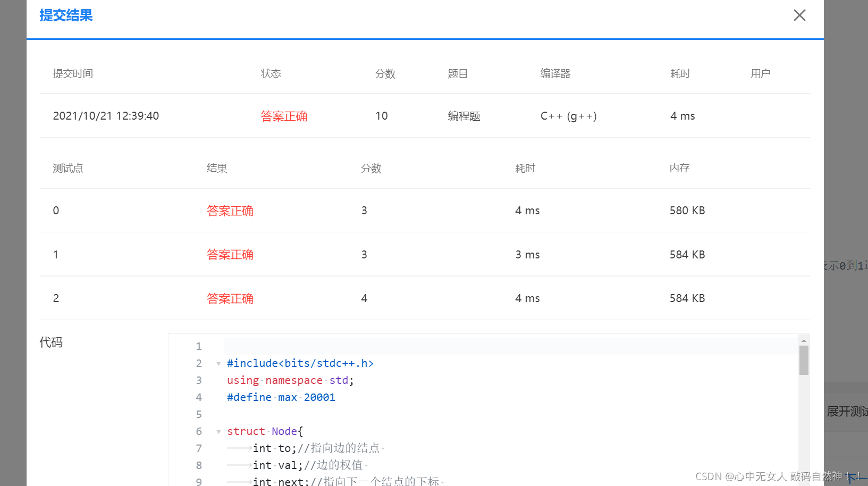Close the 提交结果 dialog
The width and height of the screenshot is (868, 486).
click(x=799, y=15)
